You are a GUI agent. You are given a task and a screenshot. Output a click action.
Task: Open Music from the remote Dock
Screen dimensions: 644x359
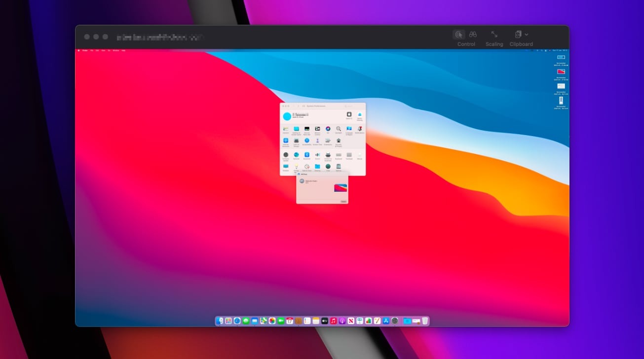pos(334,321)
